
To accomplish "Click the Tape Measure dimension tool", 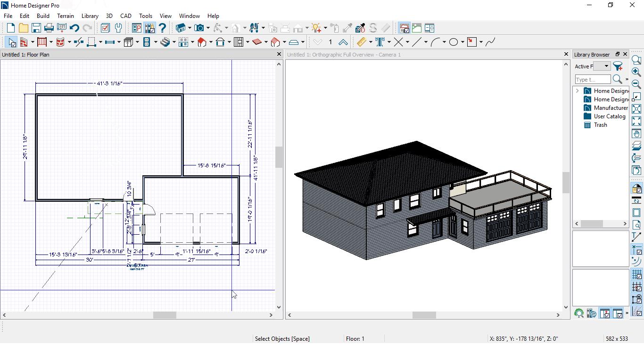I will coord(361,42).
